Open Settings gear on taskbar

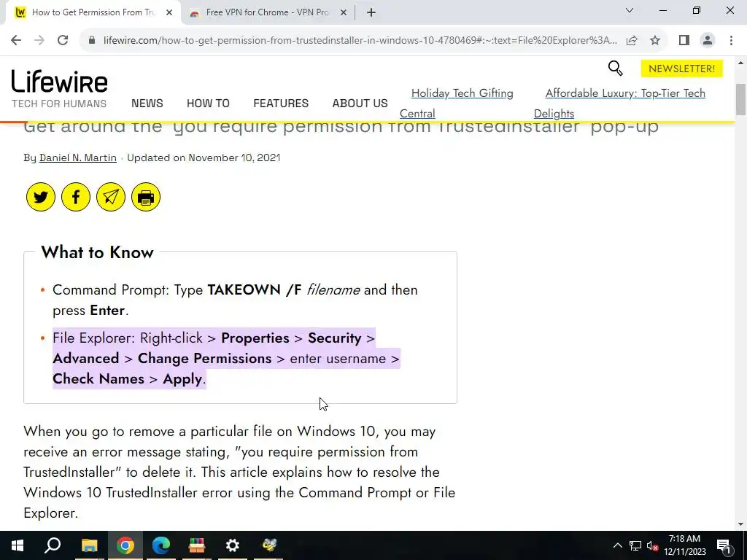tap(233, 545)
